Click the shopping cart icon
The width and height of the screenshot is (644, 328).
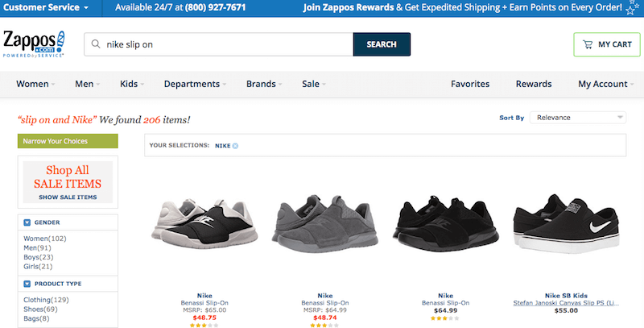click(x=588, y=44)
